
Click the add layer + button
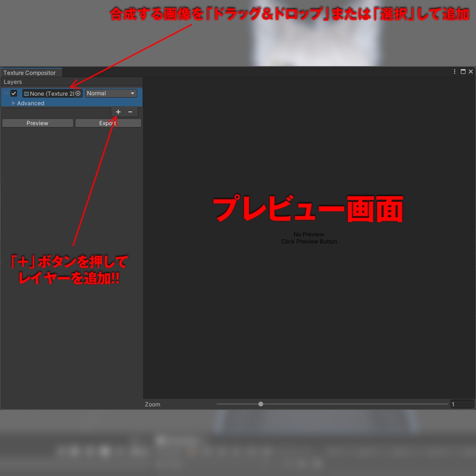(118, 112)
